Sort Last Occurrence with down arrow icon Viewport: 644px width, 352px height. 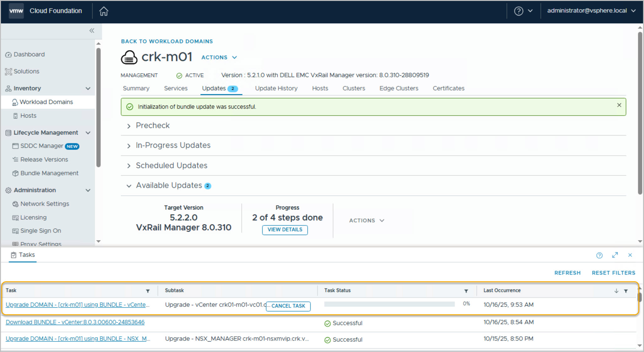point(616,291)
